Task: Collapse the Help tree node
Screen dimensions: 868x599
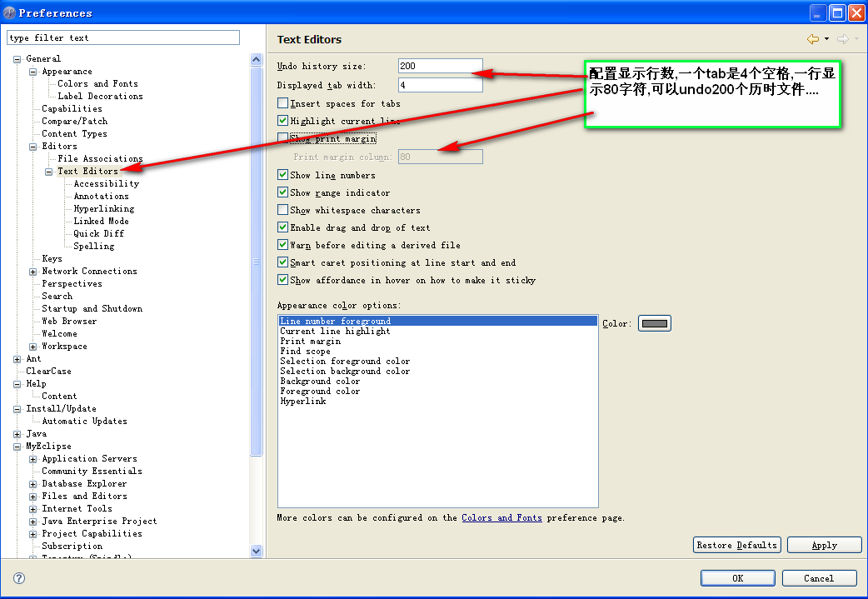Action: coord(17,384)
